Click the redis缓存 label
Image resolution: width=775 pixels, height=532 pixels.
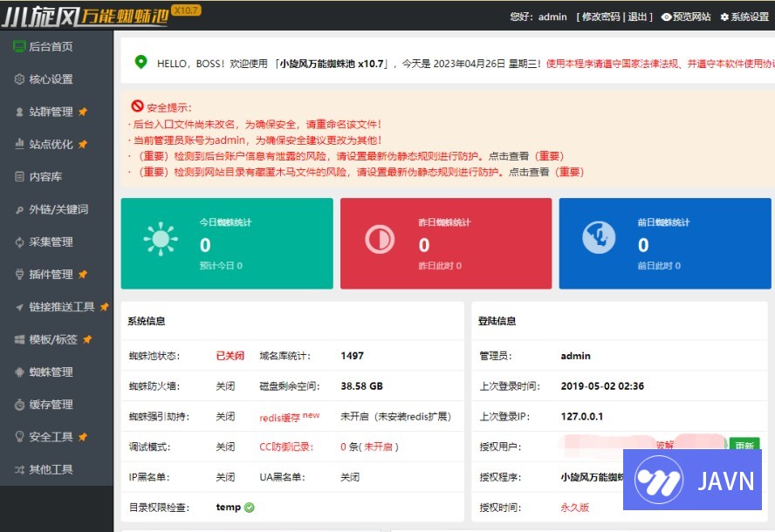pyautogui.click(x=279, y=418)
